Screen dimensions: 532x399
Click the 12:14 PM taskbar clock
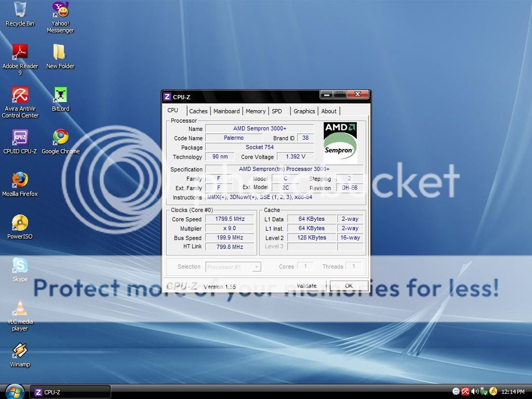(x=513, y=392)
